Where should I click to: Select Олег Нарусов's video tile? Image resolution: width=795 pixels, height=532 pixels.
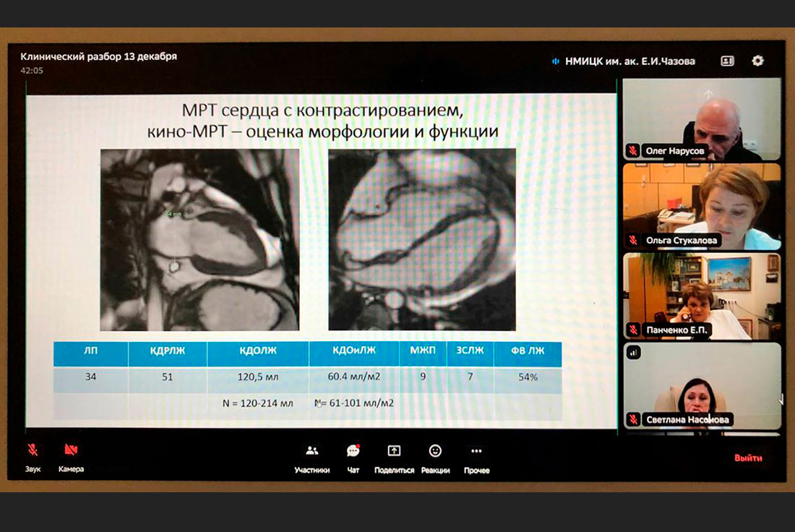702,119
